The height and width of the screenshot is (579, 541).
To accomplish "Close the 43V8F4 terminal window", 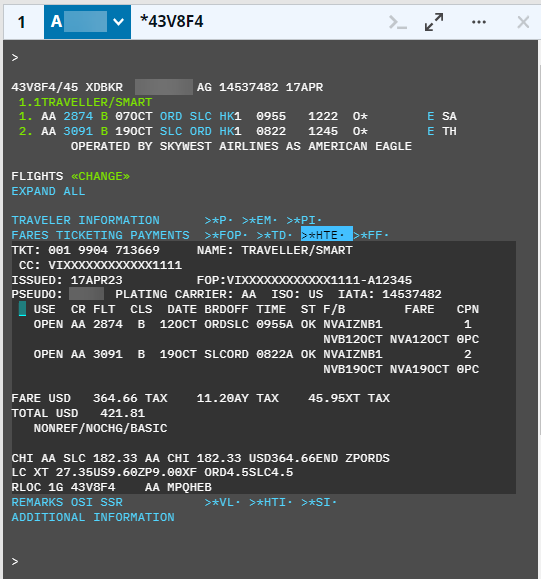I will (x=523, y=22).
